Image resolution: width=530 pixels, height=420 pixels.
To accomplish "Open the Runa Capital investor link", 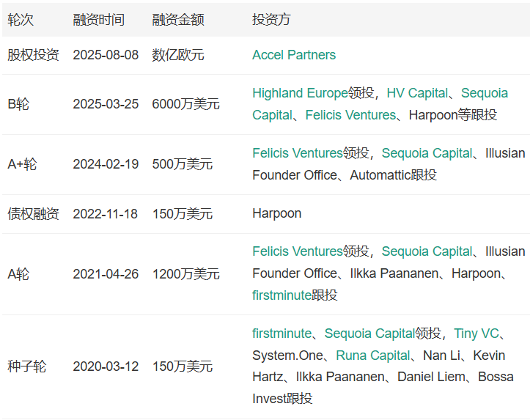I will 372,355.
